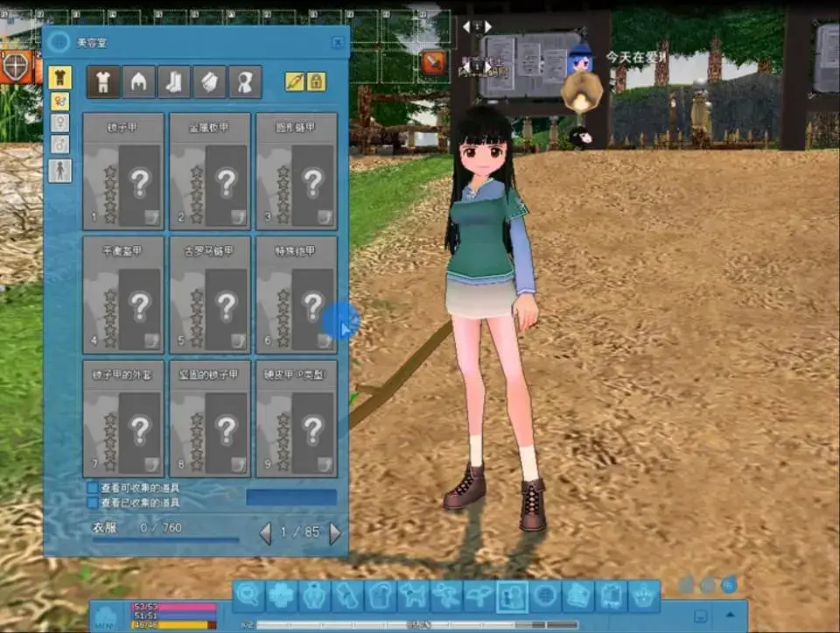Open the globe world icon on bottom toolbar
840x633 pixels.
coord(544,594)
